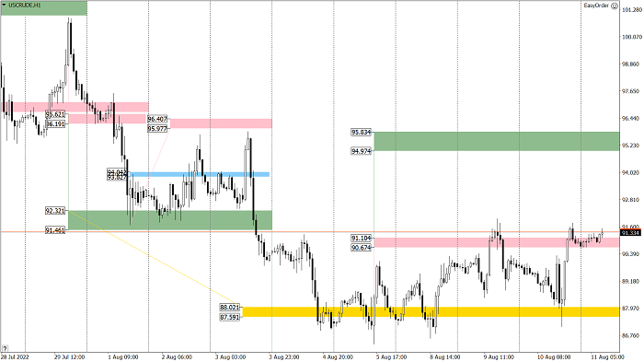
Task: Select the pink zone at 91.104–90.674
Action: [497, 242]
